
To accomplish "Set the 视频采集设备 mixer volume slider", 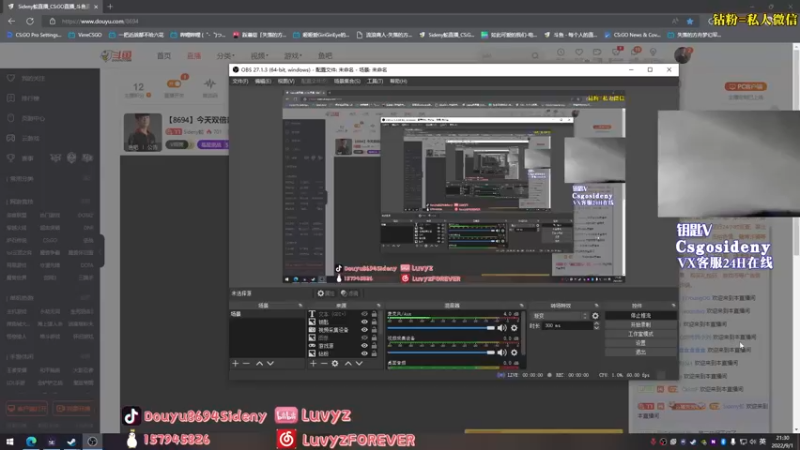I will point(441,352).
